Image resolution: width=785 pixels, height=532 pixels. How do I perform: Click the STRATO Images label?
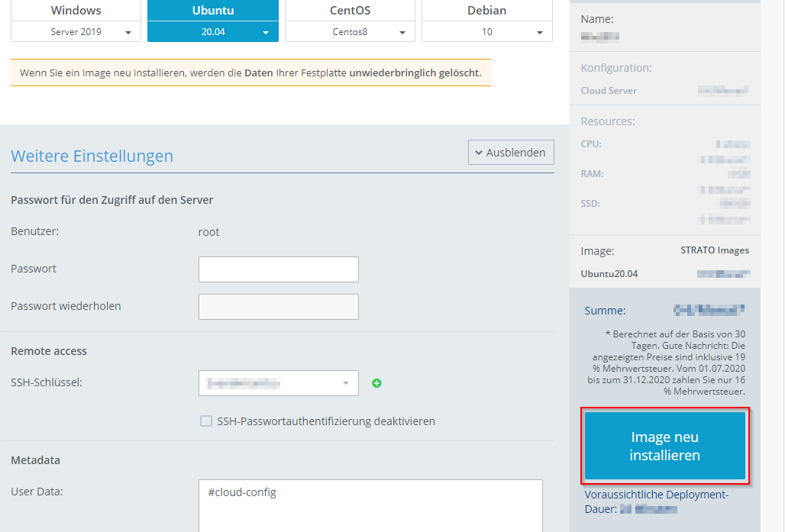(714, 250)
